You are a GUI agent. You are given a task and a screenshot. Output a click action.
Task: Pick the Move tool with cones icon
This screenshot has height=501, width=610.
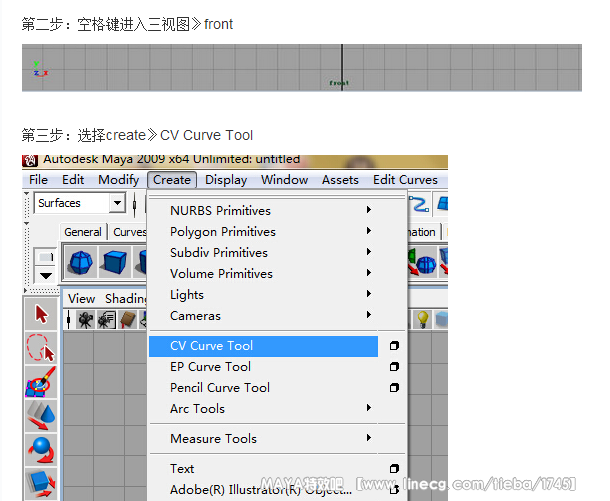click(x=41, y=415)
